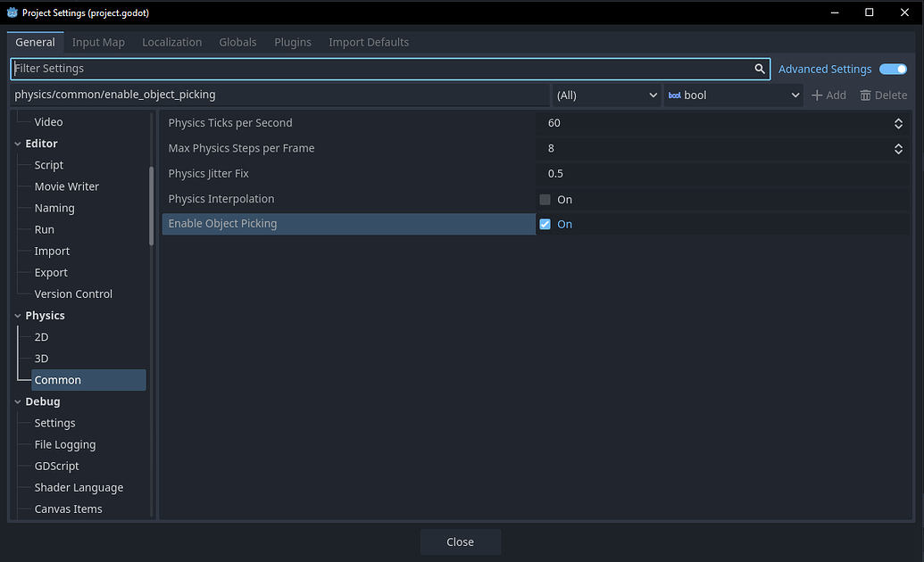Collapse the Debug section in sidebar
This screenshot has width=924, height=562.
[17, 401]
